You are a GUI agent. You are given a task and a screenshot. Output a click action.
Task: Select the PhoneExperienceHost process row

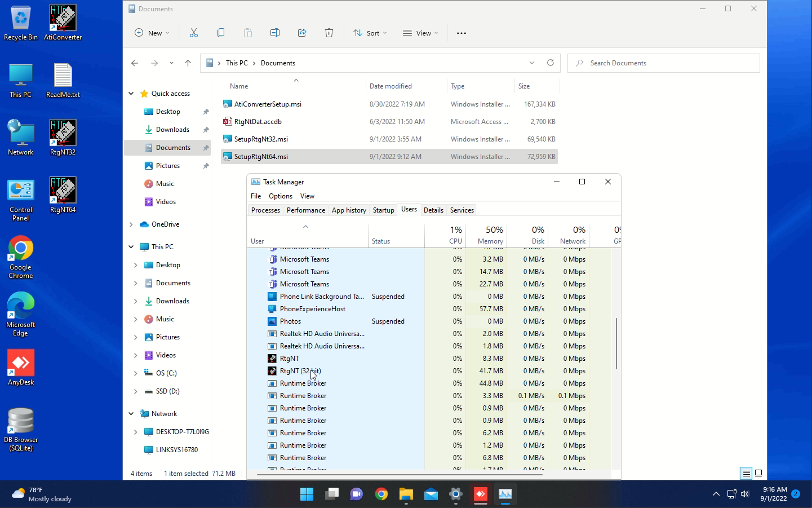coord(429,309)
